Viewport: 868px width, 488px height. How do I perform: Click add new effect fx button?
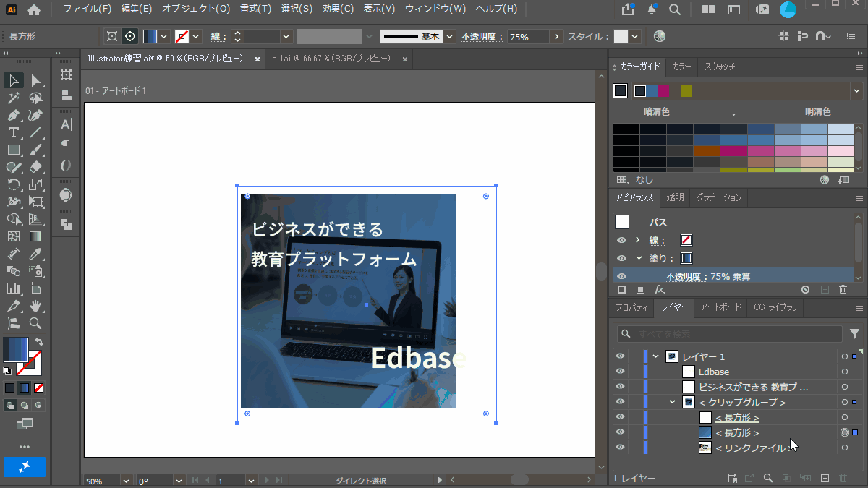tap(660, 289)
